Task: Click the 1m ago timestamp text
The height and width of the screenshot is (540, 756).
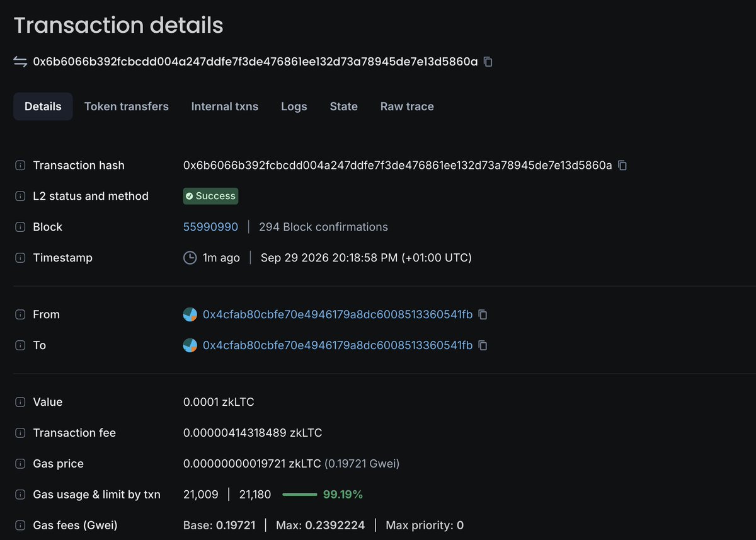Action: (221, 258)
